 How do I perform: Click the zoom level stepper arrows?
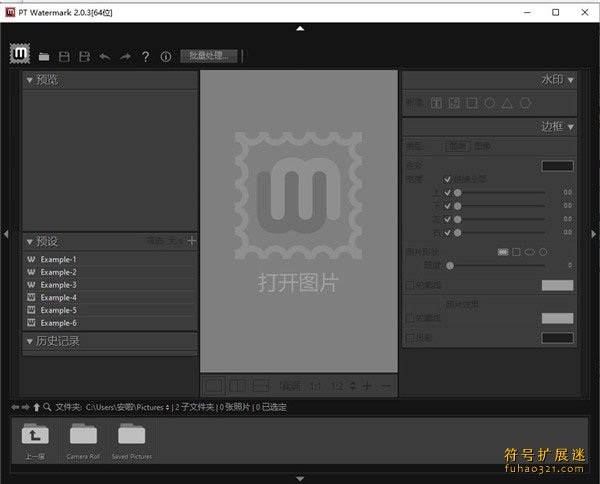[x=353, y=386]
